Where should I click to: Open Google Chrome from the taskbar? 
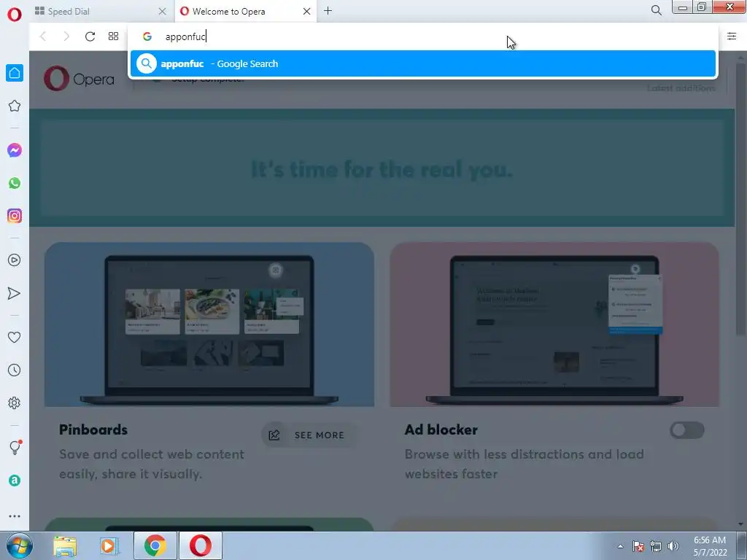click(x=155, y=545)
